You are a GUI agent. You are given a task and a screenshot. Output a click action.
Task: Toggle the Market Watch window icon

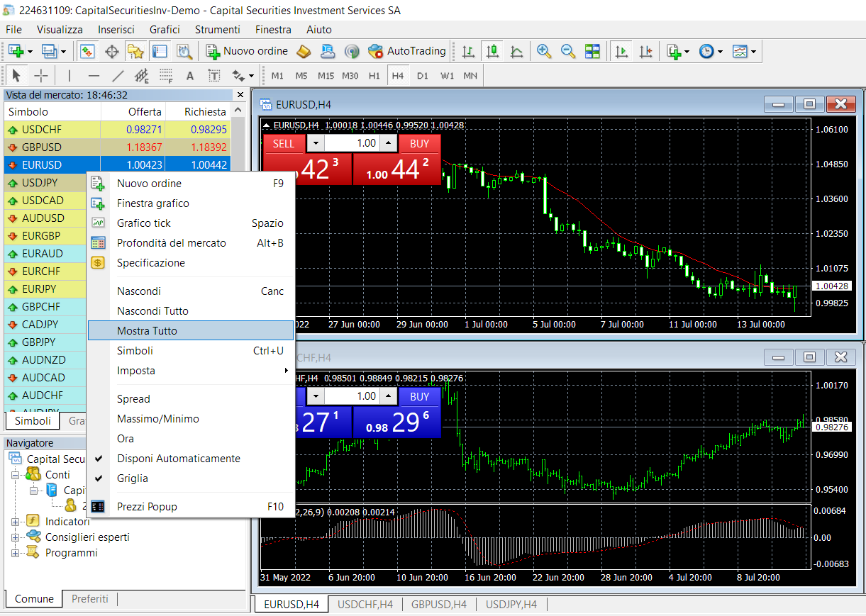(88, 51)
